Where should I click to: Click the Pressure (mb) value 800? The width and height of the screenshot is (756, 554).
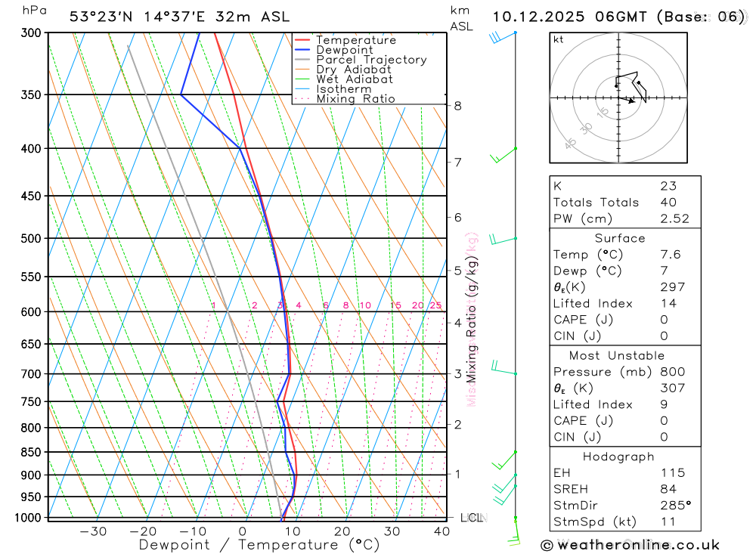673,372
